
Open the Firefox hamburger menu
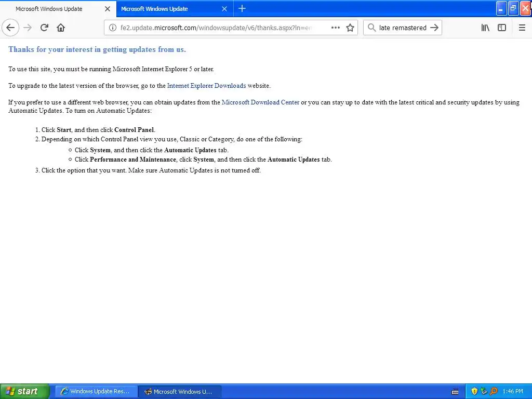click(x=522, y=28)
